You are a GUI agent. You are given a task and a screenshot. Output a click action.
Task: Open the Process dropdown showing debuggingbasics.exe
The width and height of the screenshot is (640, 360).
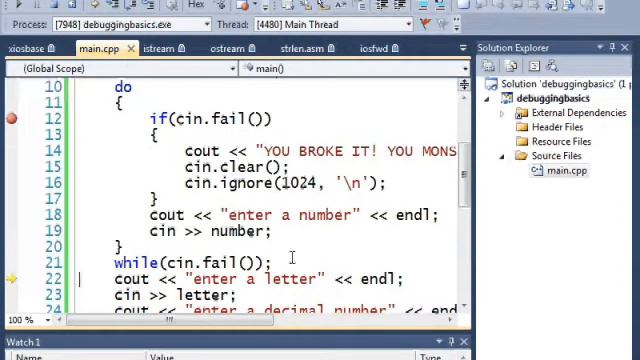tap(131, 24)
